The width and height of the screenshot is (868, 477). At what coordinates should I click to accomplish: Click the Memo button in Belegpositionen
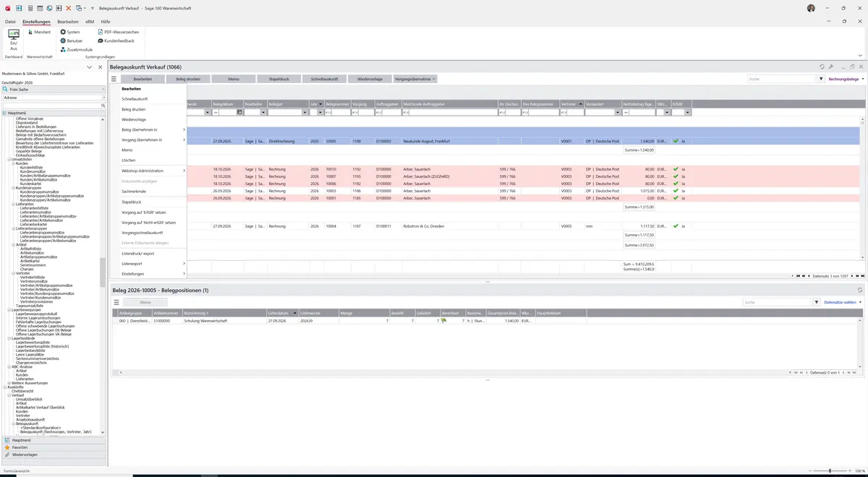coord(145,302)
